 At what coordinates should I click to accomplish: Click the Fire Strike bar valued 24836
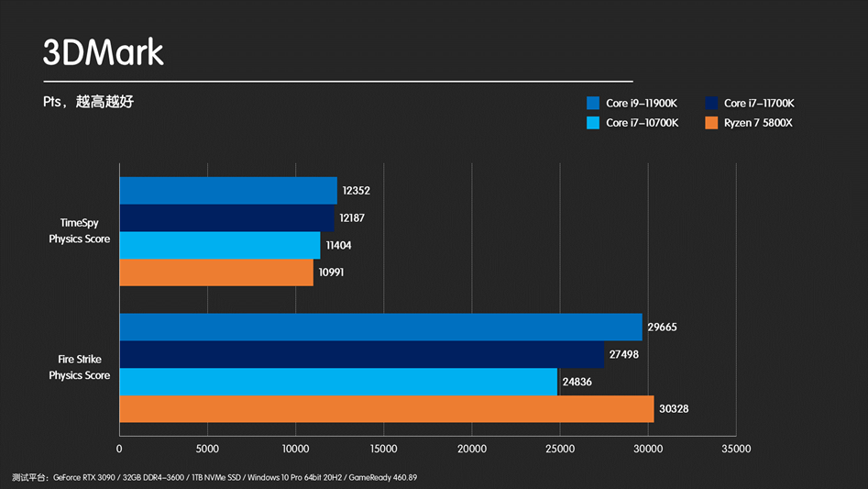[x=339, y=382]
